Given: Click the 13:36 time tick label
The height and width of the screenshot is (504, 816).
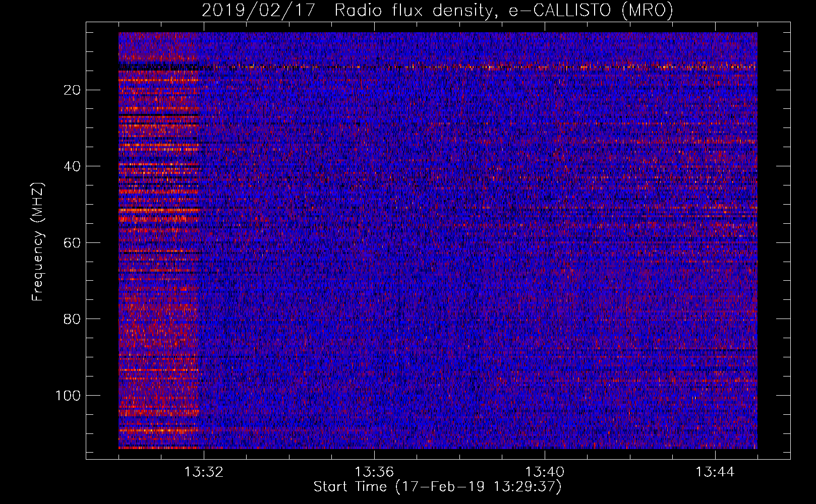Looking at the screenshot, I should (374, 472).
